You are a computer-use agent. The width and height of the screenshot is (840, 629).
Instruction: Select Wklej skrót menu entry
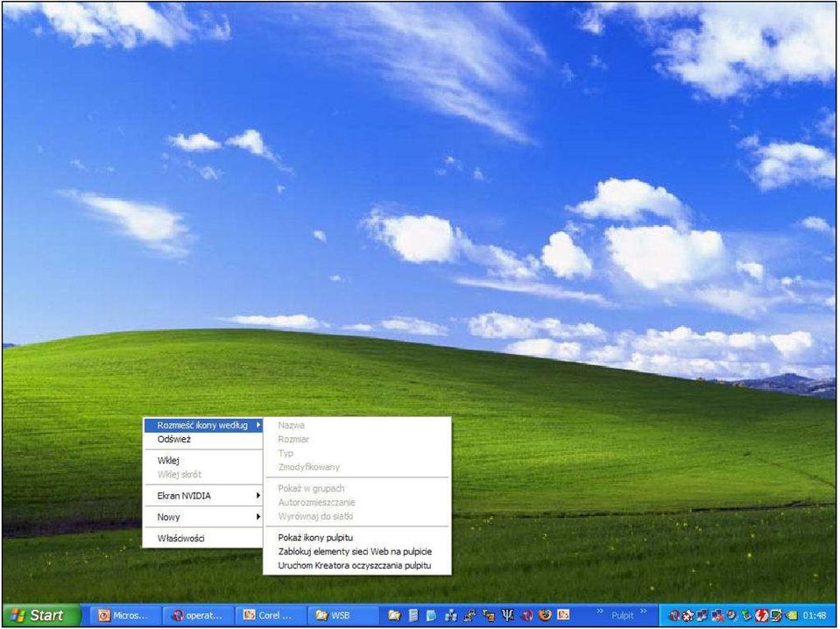[x=203, y=474]
